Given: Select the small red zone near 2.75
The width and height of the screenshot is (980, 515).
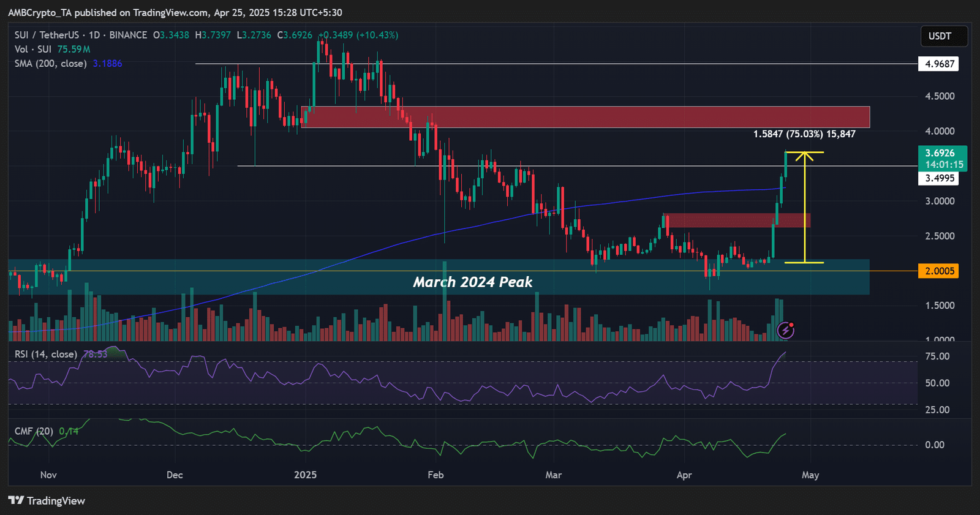Looking at the screenshot, I should (x=736, y=220).
